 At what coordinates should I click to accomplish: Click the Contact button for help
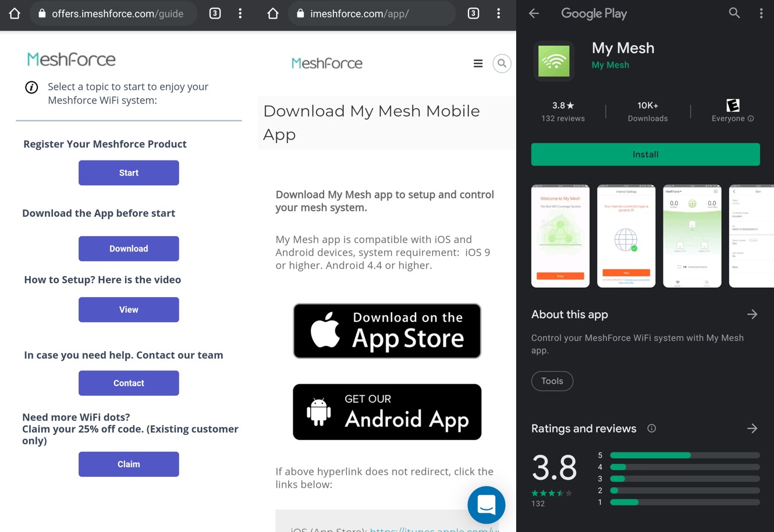coord(129,383)
